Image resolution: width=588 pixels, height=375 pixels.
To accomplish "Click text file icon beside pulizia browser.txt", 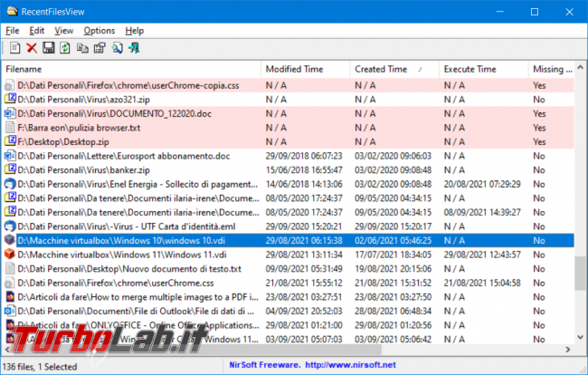I will tap(9, 128).
